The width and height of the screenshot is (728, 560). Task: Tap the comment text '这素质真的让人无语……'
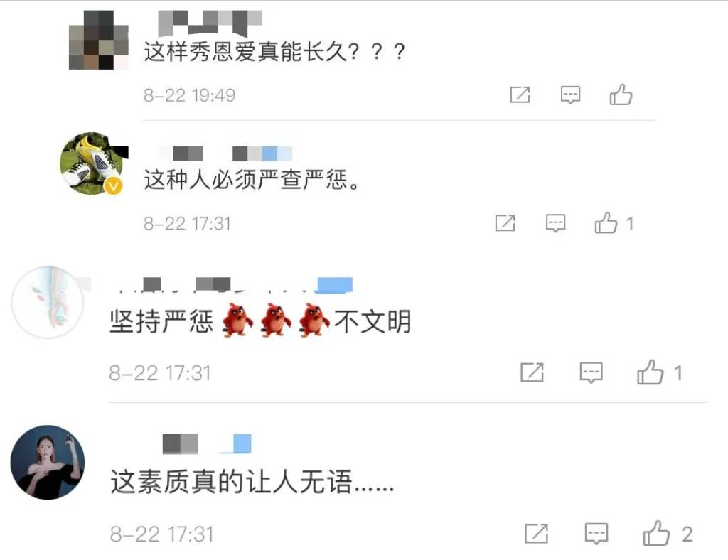click(252, 481)
